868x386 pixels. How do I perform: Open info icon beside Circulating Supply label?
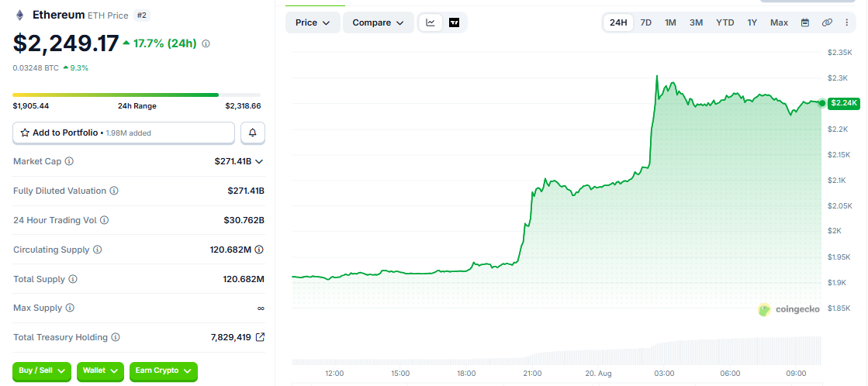[x=98, y=250]
